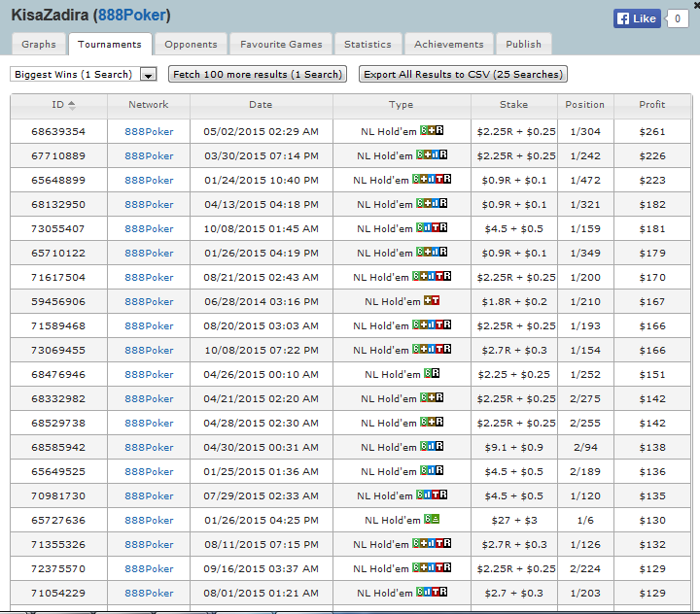700x614 pixels.
Task: Click the $223 profit cell
Action: [x=652, y=181]
